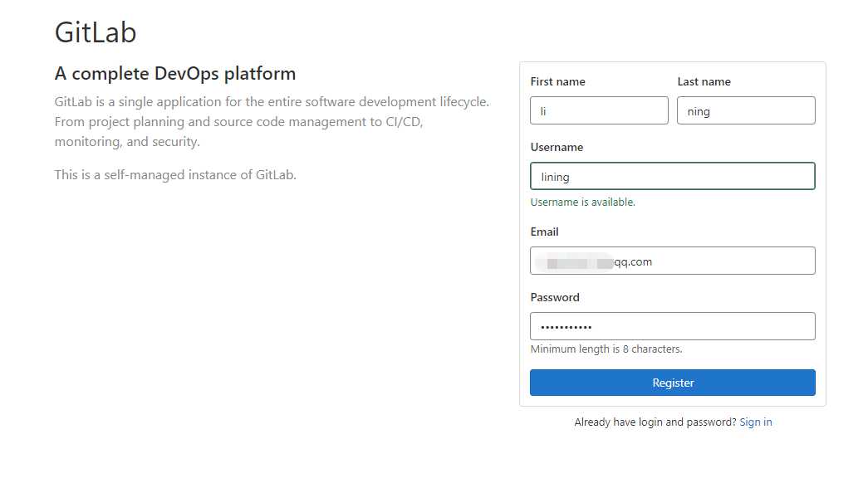This screenshot has height=483, width=868.
Task: Select the Username field containing lining
Action: pyautogui.click(x=672, y=176)
